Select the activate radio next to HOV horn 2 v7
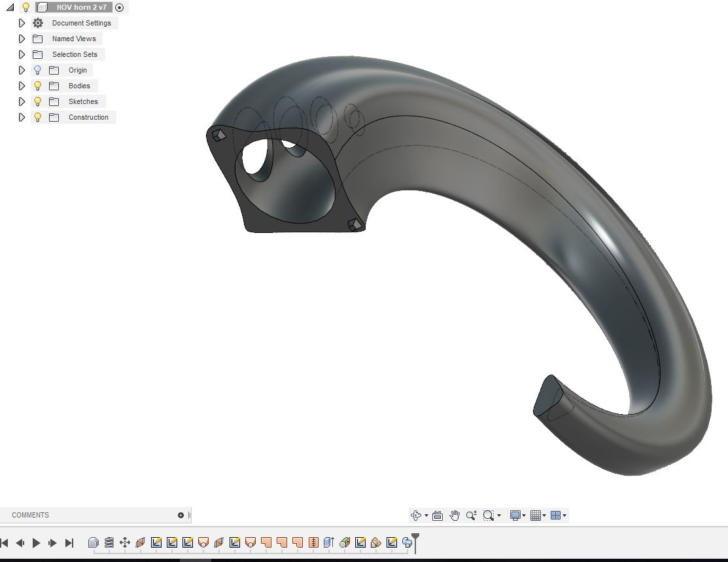Image resolution: width=728 pixels, height=562 pixels. click(119, 7)
